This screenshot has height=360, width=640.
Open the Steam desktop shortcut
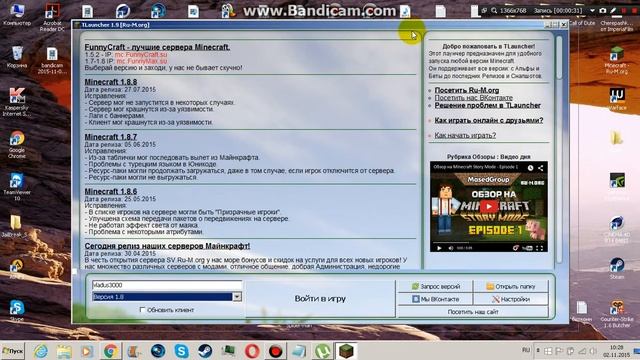coord(617,268)
